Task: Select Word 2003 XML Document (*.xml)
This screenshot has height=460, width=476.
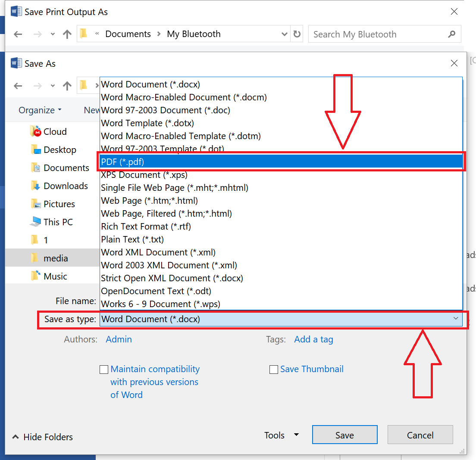Action: [x=281, y=265]
